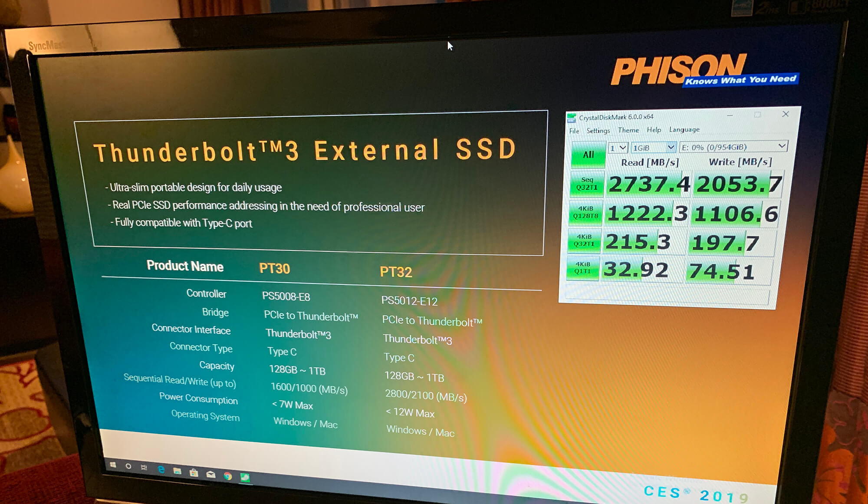Click the Operating System row label
Viewport: 868px width, 504px height.
pos(205,415)
